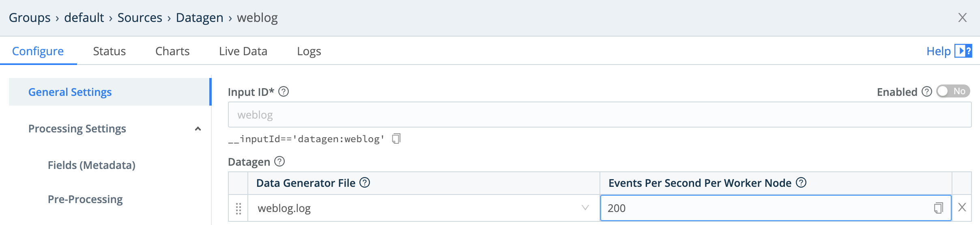Click the Enabled help question icon

coord(927,91)
